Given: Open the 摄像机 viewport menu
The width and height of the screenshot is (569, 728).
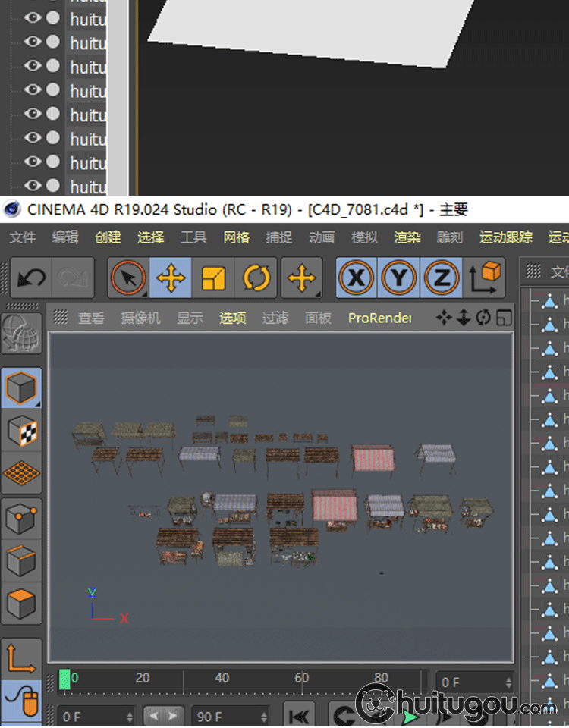Looking at the screenshot, I should pyautogui.click(x=140, y=318).
